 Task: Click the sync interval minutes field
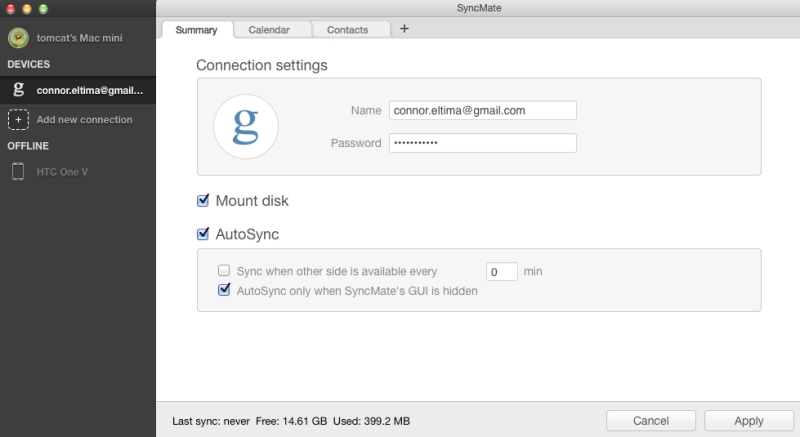point(502,272)
